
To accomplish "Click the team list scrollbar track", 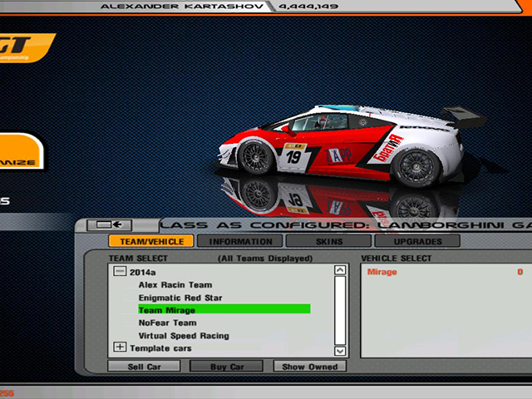I will point(340,310).
